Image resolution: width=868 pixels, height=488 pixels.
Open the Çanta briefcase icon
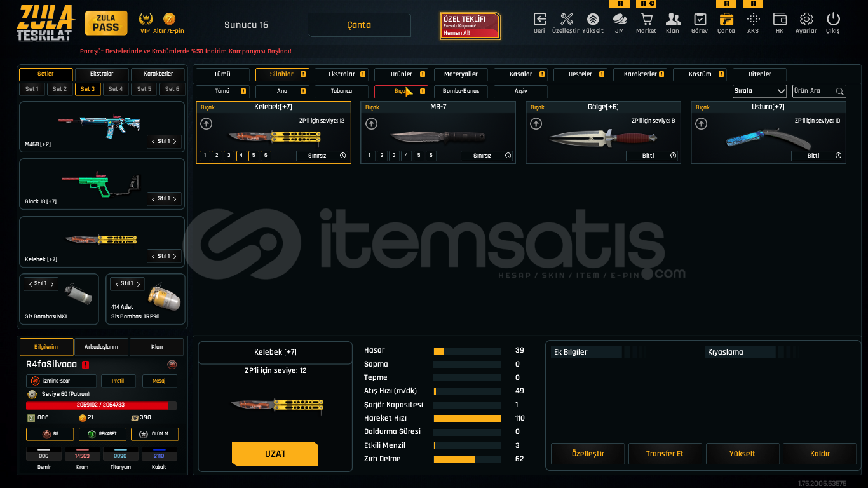[x=726, y=19]
